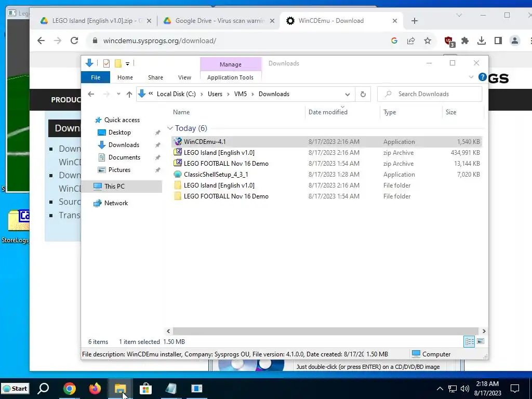
Task: Select LEGO FOOTBALL Nov 16 Demo folder icon
Action: [178, 196]
